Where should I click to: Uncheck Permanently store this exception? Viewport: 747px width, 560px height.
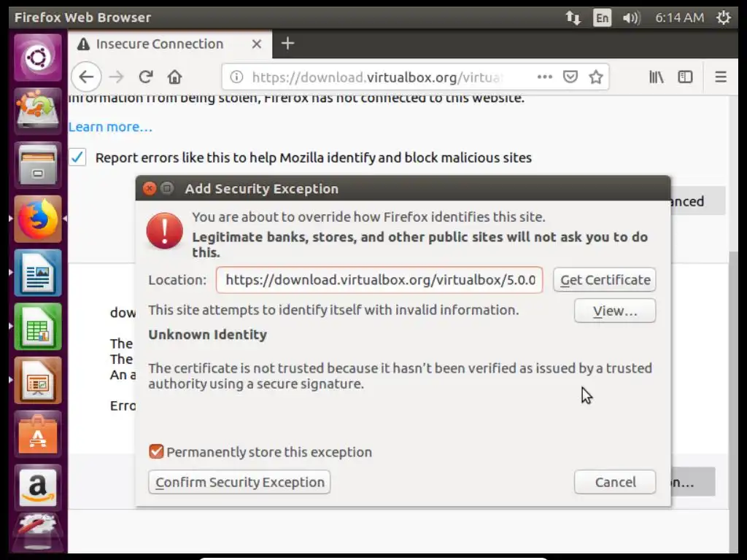pos(156,451)
